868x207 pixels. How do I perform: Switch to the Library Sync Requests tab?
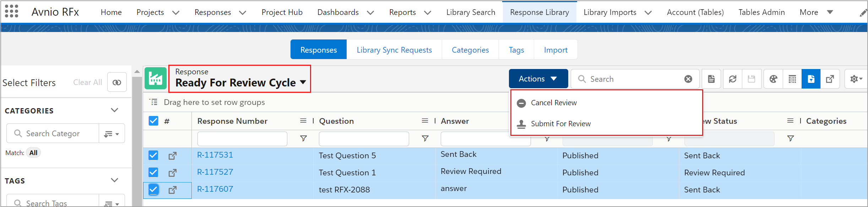pyautogui.click(x=394, y=50)
